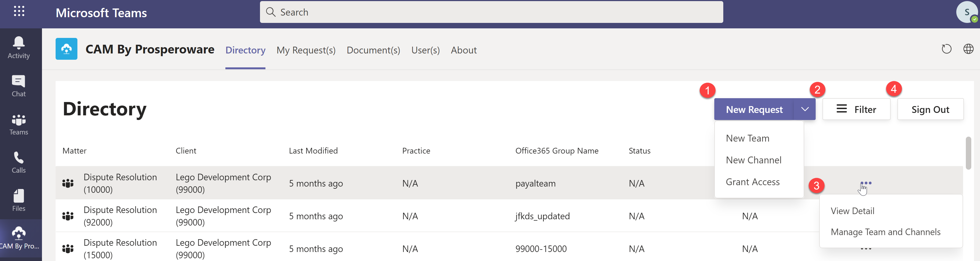Viewport: 980px width, 261px height.
Task: Click the Client column header
Action: click(186, 151)
